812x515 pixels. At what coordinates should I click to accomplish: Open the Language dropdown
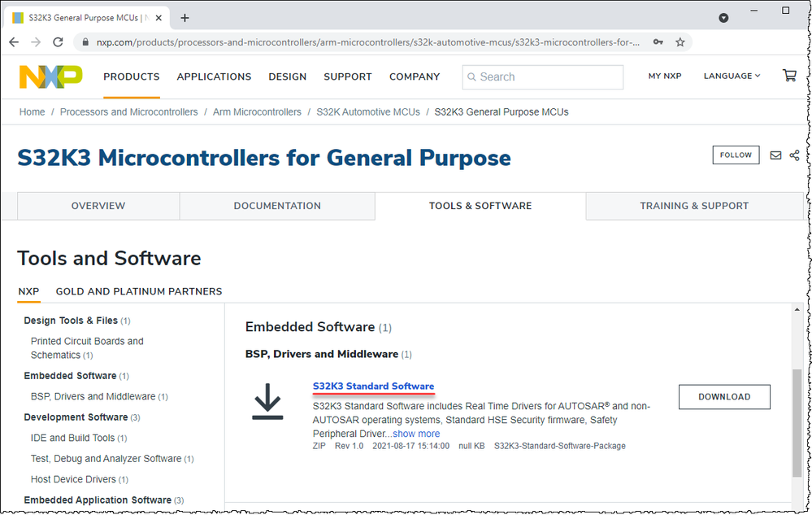[x=732, y=76]
